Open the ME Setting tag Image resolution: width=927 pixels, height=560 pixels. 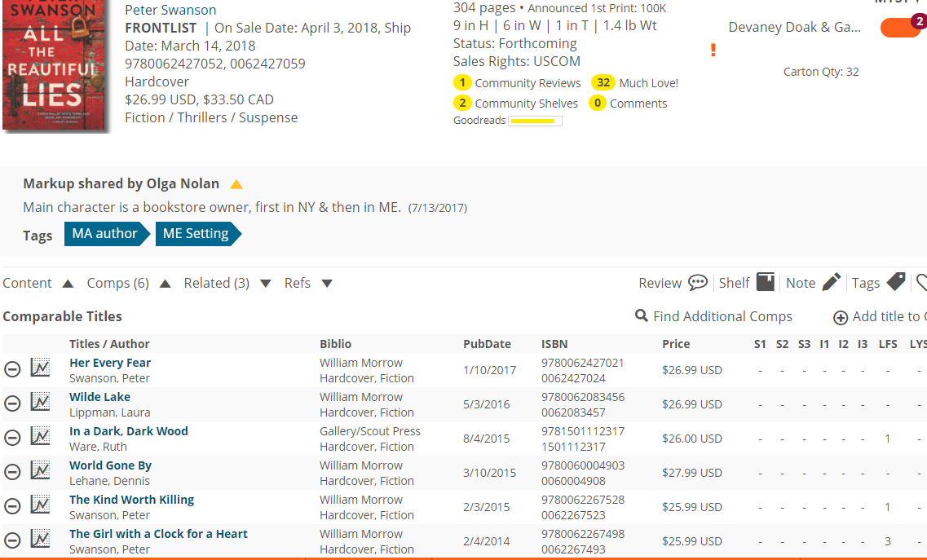click(x=198, y=234)
